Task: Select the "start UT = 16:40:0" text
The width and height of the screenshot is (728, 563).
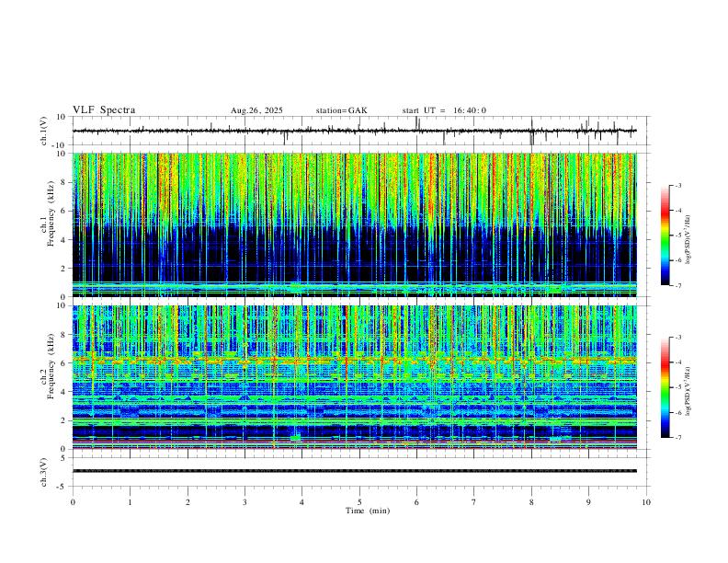Action: pos(444,110)
